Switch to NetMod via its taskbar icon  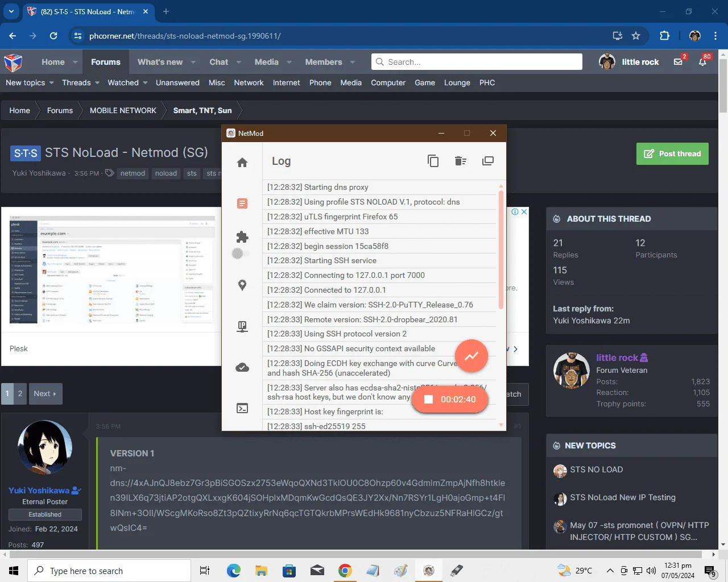click(429, 571)
